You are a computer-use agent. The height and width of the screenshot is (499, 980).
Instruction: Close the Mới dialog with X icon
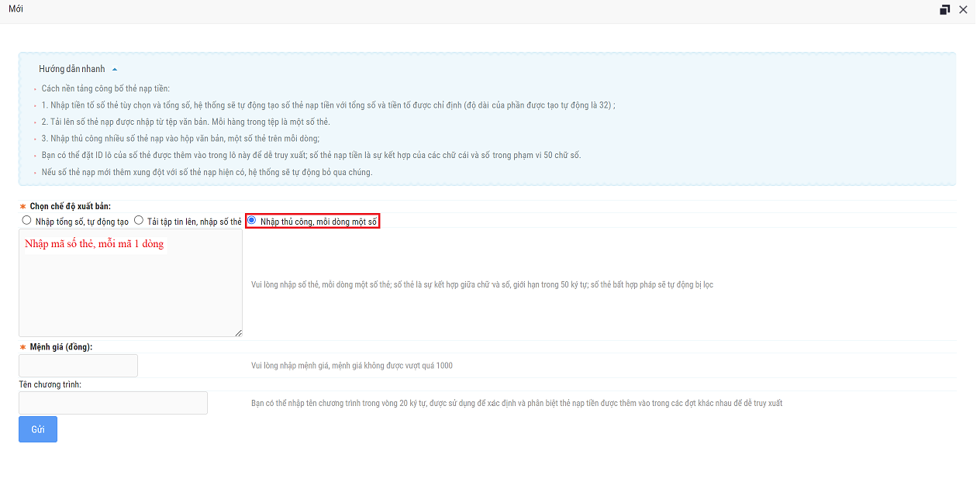963,10
